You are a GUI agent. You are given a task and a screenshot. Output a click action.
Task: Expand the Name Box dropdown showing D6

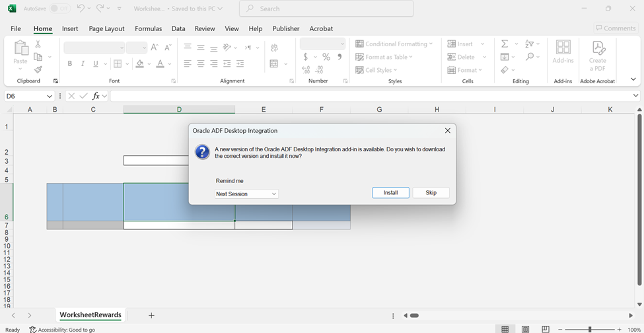(50, 96)
